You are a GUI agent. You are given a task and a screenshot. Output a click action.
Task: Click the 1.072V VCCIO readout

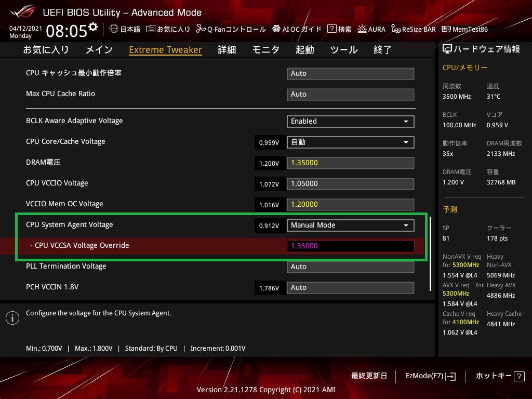click(269, 184)
